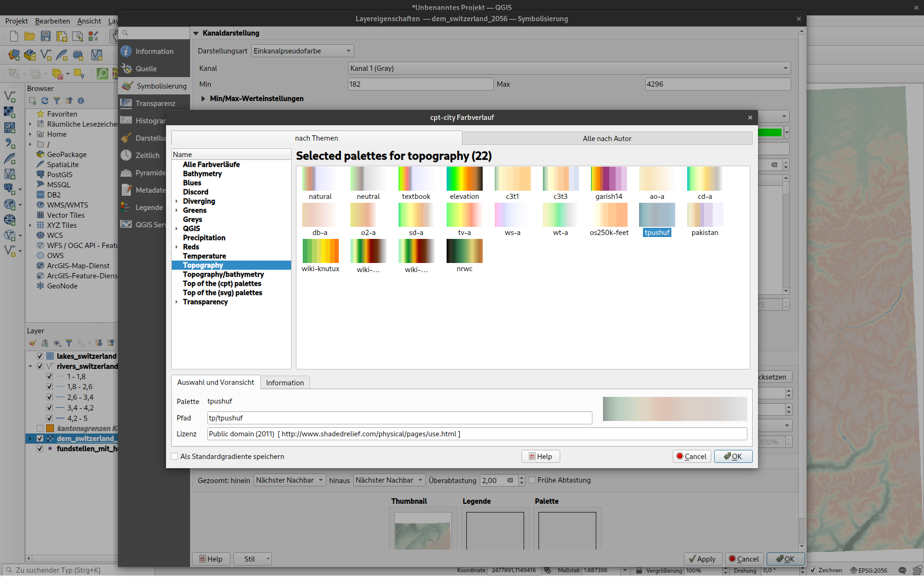The height and width of the screenshot is (578, 924).
Task: Open the Zeitlich properties section
Action: coord(147,156)
